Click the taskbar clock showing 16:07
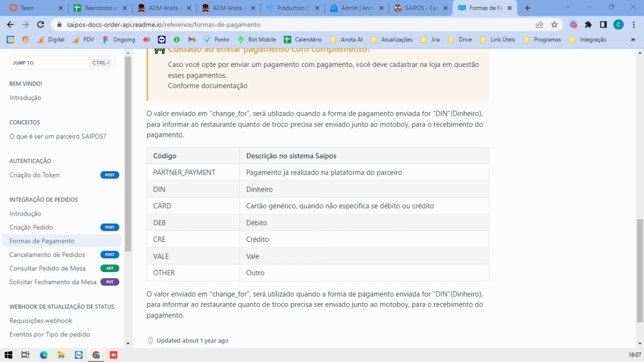 (x=634, y=355)
